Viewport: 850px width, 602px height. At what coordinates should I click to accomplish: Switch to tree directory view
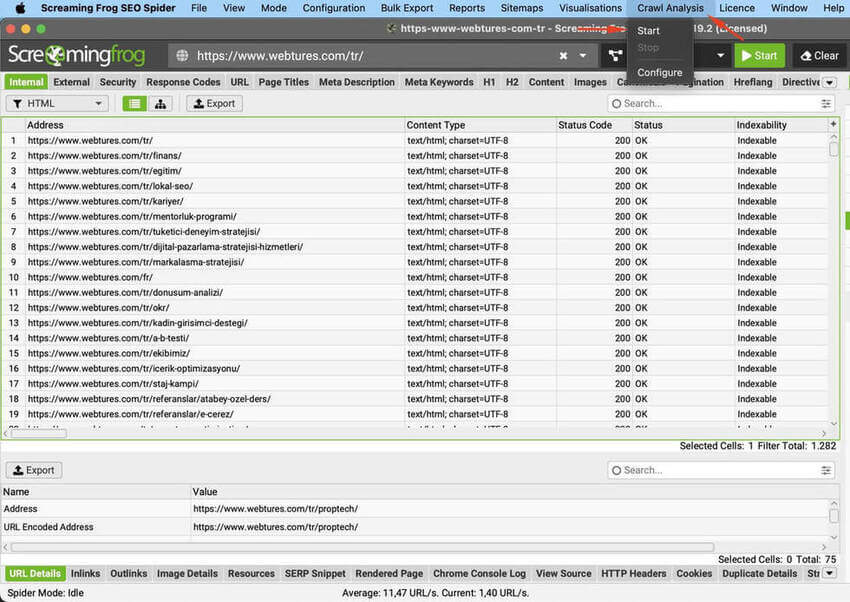(160, 103)
